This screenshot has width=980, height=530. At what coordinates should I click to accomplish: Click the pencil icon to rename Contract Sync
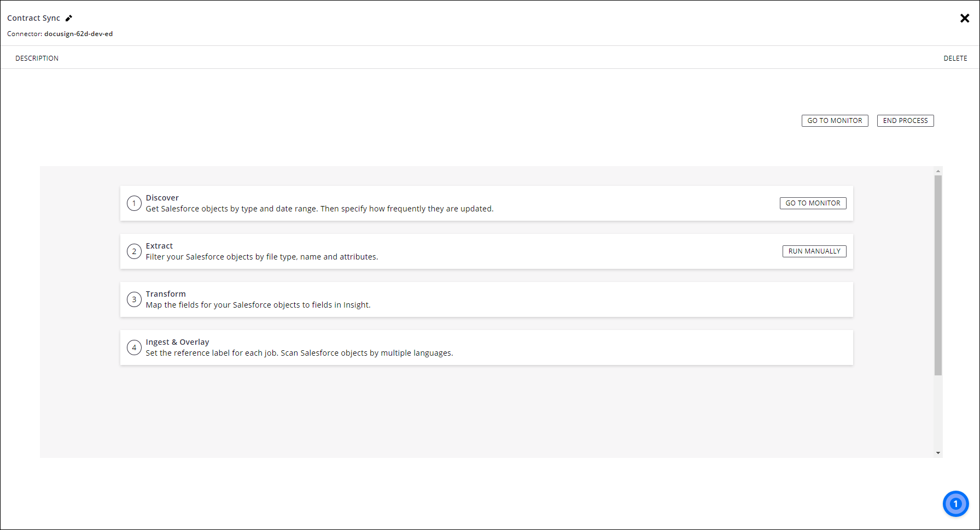pyautogui.click(x=69, y=17)
